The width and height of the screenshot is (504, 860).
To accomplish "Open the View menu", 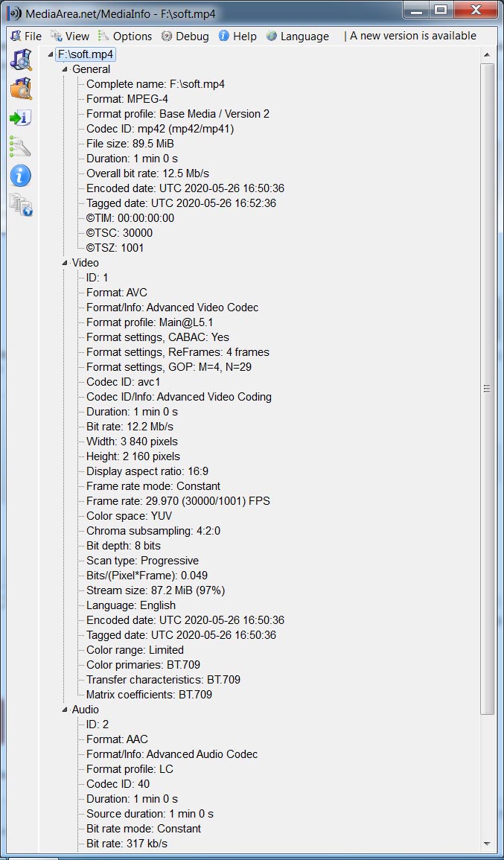I will 70,36.
